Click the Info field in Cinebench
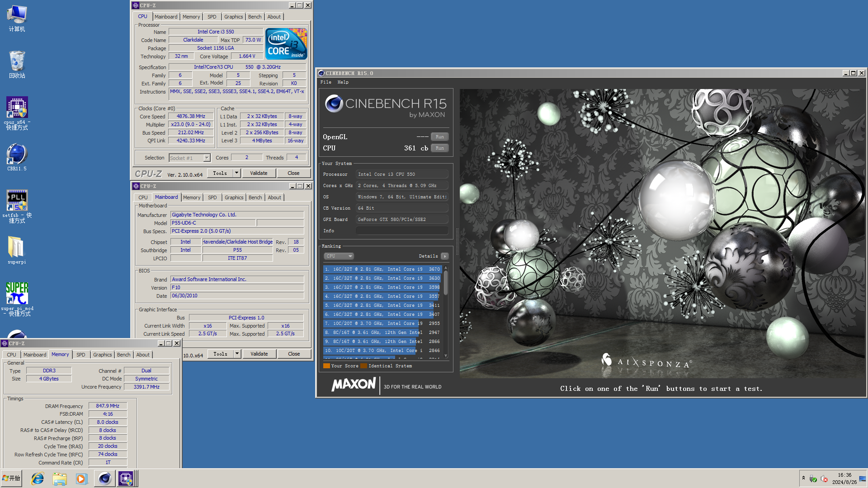 click(x=402, y=231)
